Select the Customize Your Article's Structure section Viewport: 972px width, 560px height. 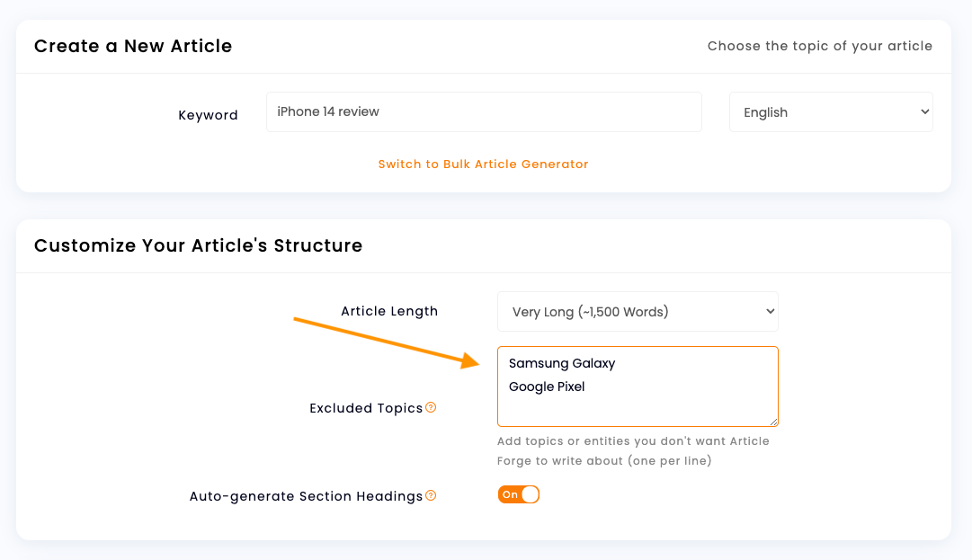pos(198,245)
